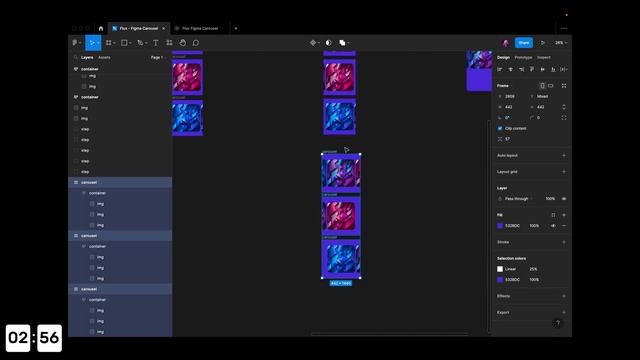The width and height of the screenshot is (640, 360).
Task: Select the Move tool
Action: click(92, 42)
